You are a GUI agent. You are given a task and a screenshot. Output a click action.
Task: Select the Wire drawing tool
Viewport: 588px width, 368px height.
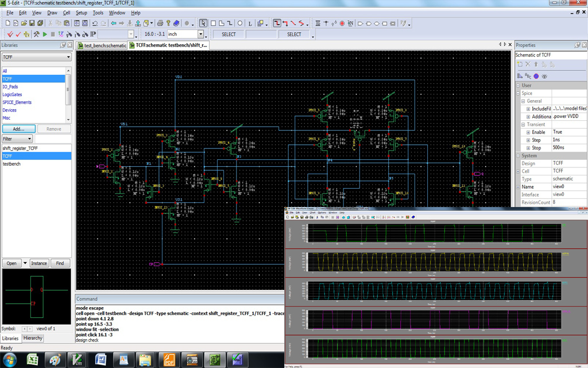tap(277, 23)
